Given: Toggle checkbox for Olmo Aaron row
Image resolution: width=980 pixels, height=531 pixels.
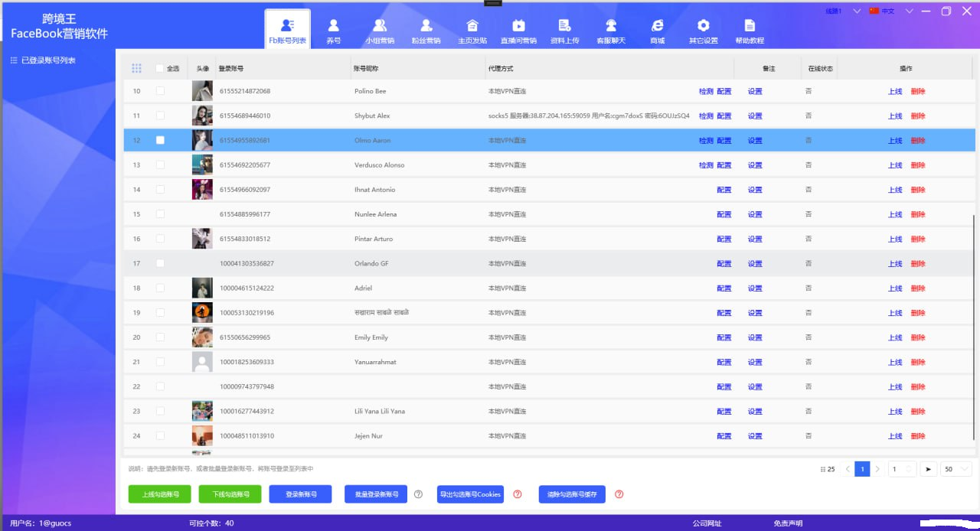Looking at the screenshot, I should (160, 140).
